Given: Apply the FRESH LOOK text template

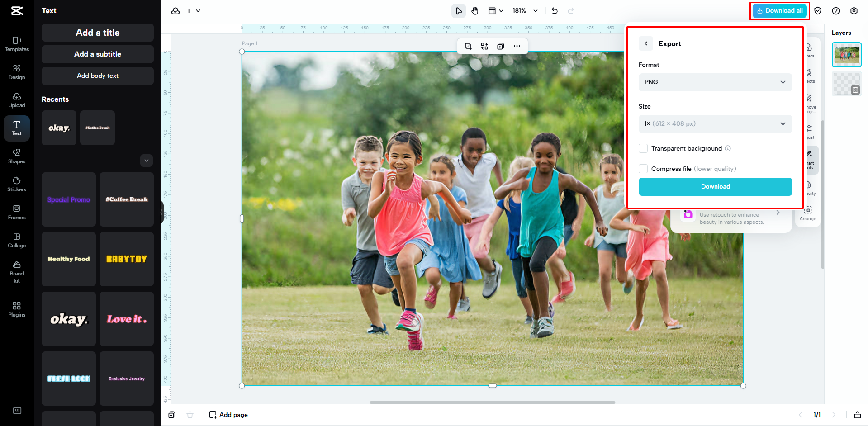Looking at the screenshot, I should point(69,379).
